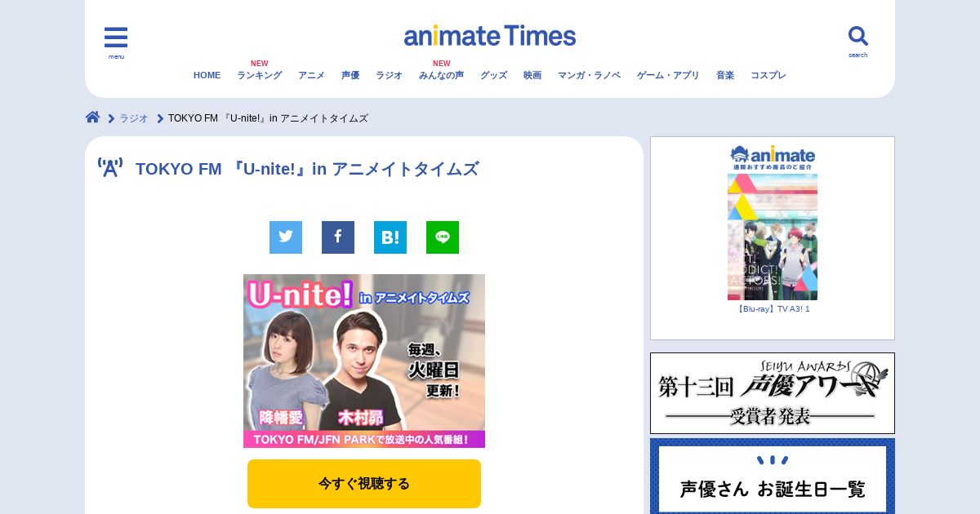This screenshot has width=980, height=514.
Task: Open the 声優アワード受賞者発表 banner
Action: click(773, 393)
